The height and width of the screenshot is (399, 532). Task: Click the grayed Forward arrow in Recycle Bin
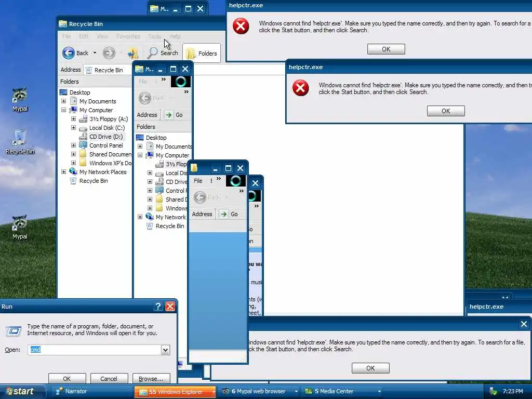click(109, 53)
